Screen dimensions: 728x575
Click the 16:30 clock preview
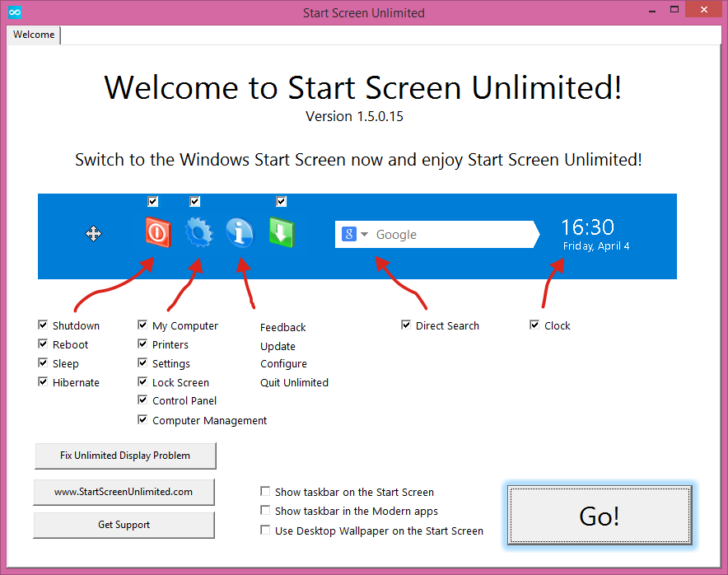[587, 227]
